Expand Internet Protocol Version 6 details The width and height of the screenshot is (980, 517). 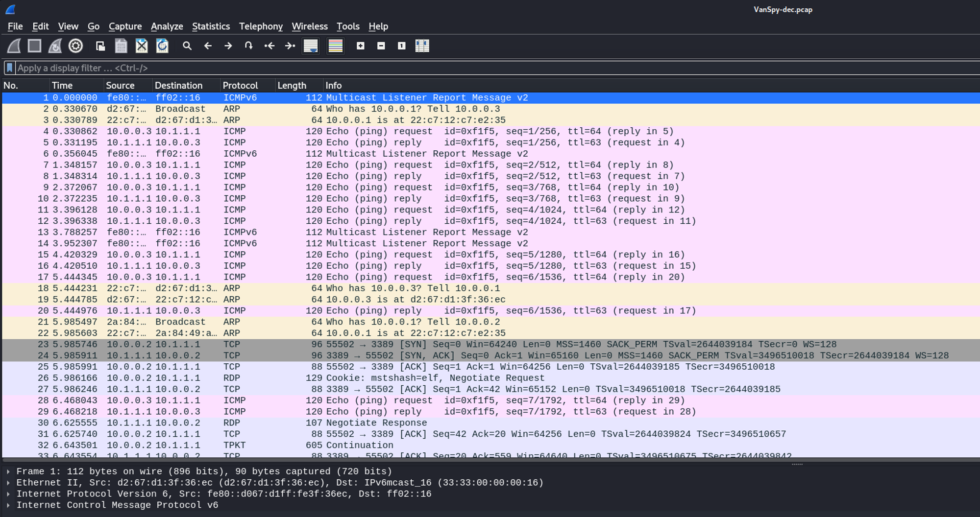8,494
